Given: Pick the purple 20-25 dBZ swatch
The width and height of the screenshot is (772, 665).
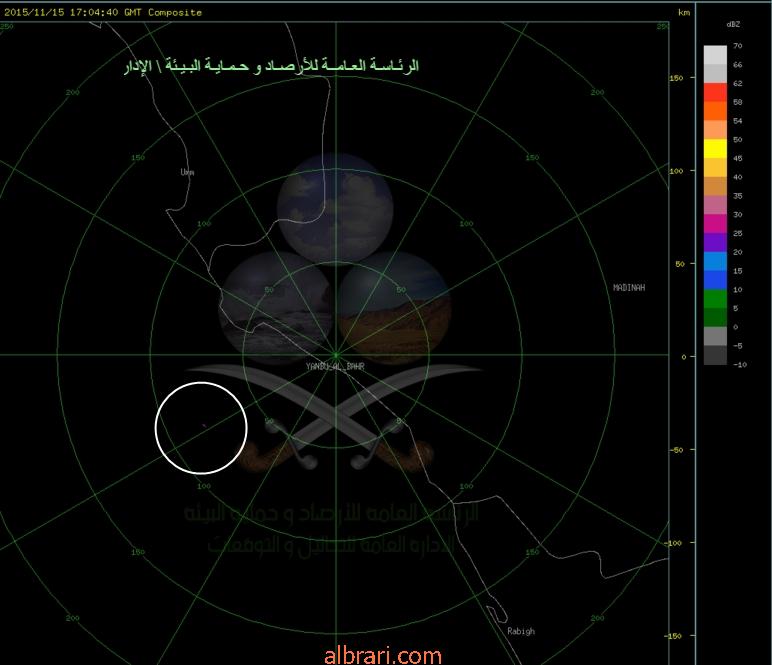Looking at the screenshot, I should pyautogui.click(x=715, y=242).
